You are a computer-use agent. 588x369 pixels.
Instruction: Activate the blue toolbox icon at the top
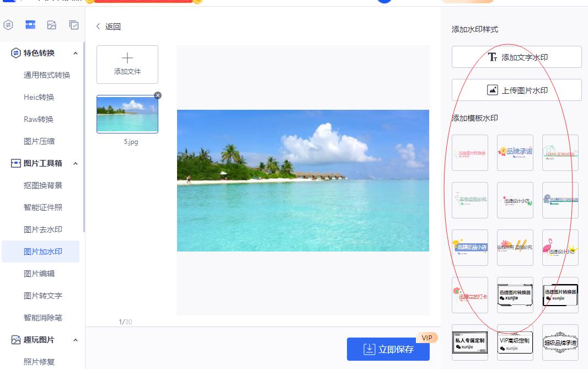[30, 24]
